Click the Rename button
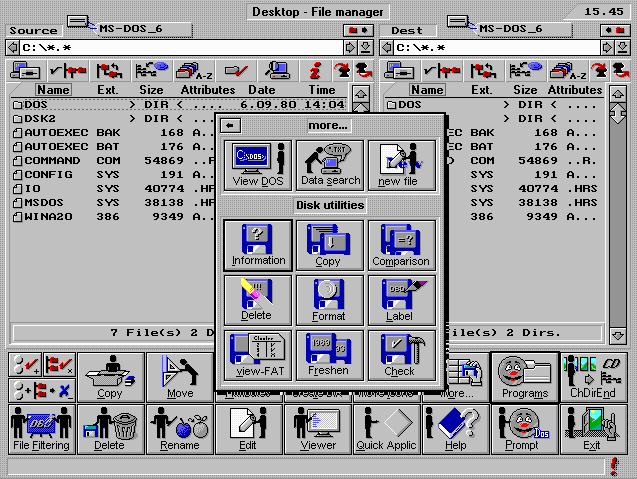The width and height of the screenshot is (637, 479). (x=180, y=429)
